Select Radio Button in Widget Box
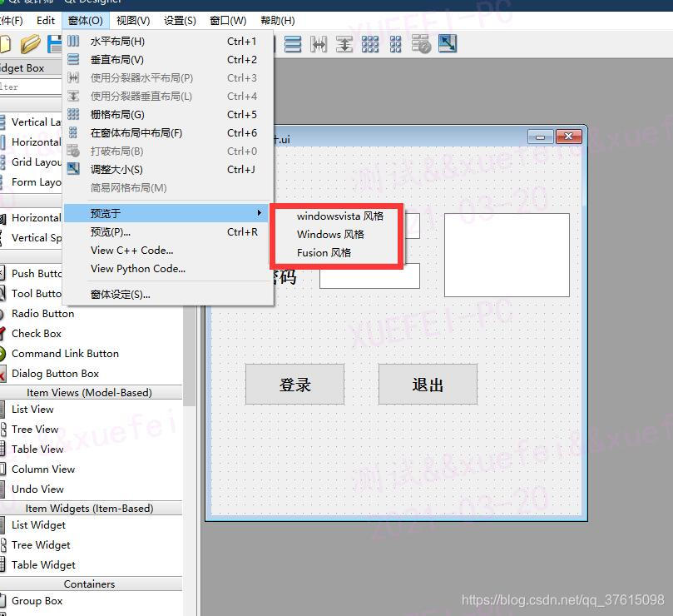Image resolution: width=673 pixels, height=616 pixels. click(42, 314)
